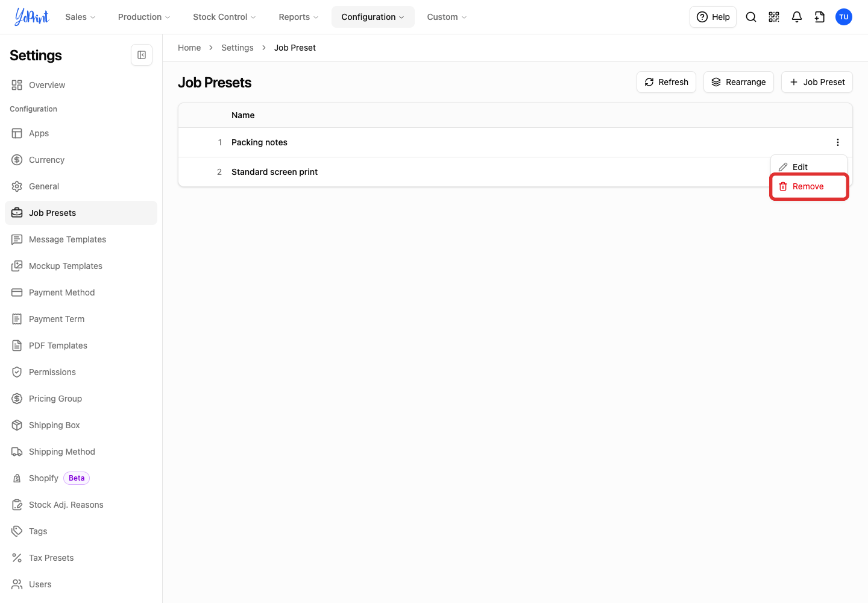Open Shipping Box settings
This screenshot has height=603, width=868.
[81, 425]
